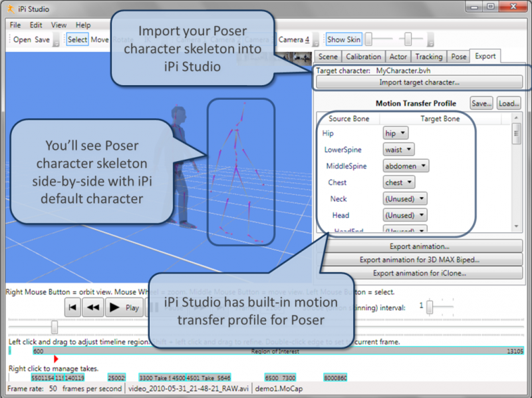
Task: Click the rewind playback button
Action: pos(93,307)
